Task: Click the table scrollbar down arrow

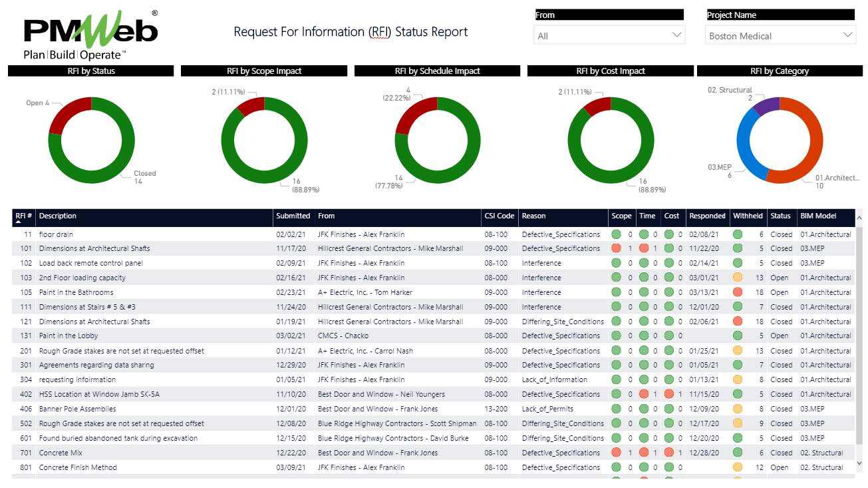Action: coord(859,463)
